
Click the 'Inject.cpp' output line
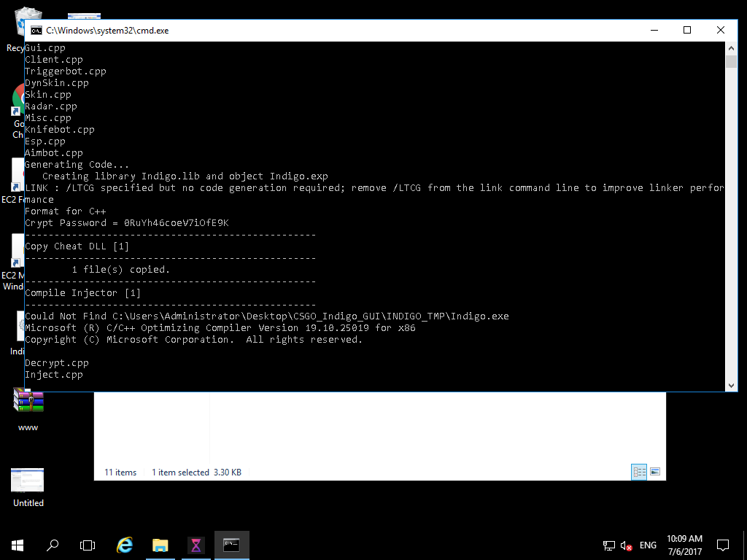(54, 375)
